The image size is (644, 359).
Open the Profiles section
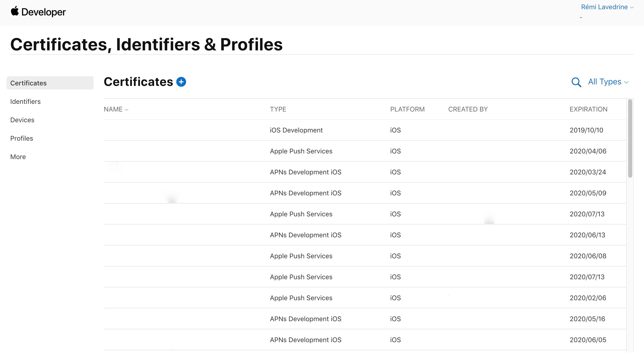pos(22,138)
